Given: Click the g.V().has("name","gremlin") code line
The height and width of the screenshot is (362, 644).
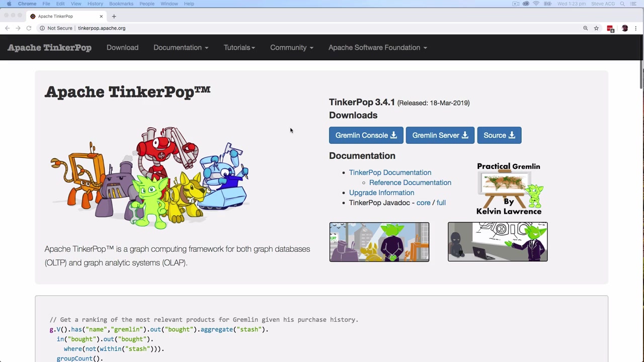Looking at the screenshot, I should [x=159, y=329].
